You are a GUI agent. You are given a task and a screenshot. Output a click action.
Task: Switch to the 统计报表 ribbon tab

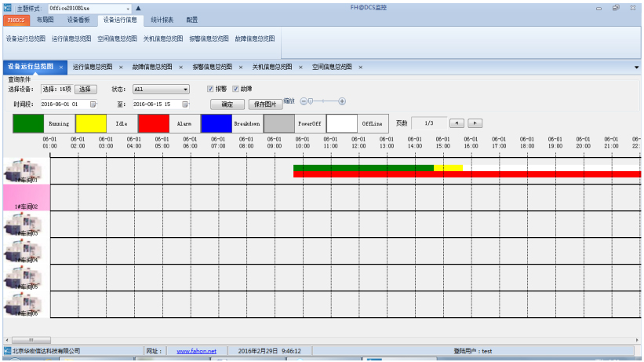[162, 20]
